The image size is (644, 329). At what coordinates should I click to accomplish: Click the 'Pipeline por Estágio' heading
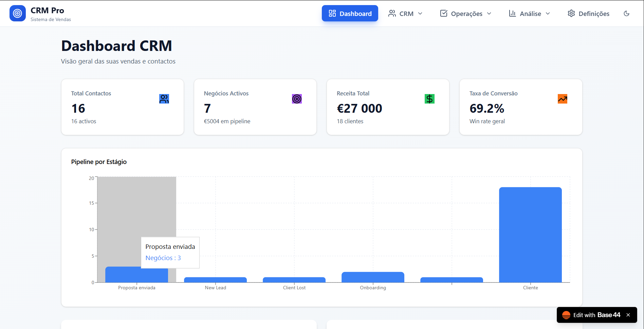pos(99,162)
